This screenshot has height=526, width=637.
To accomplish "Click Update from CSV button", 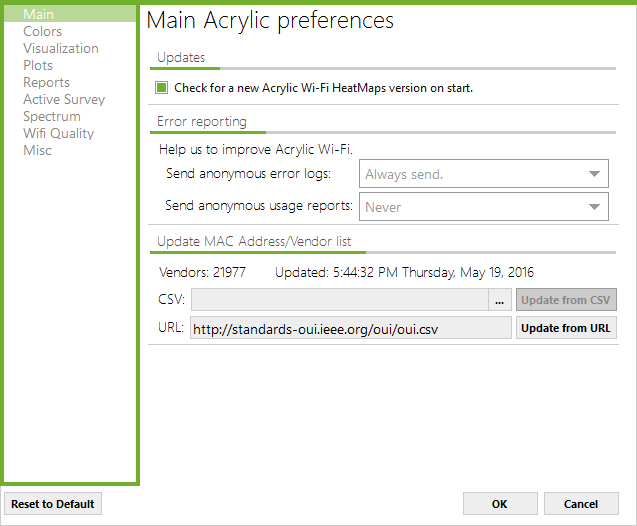I will tap(566, 300).
